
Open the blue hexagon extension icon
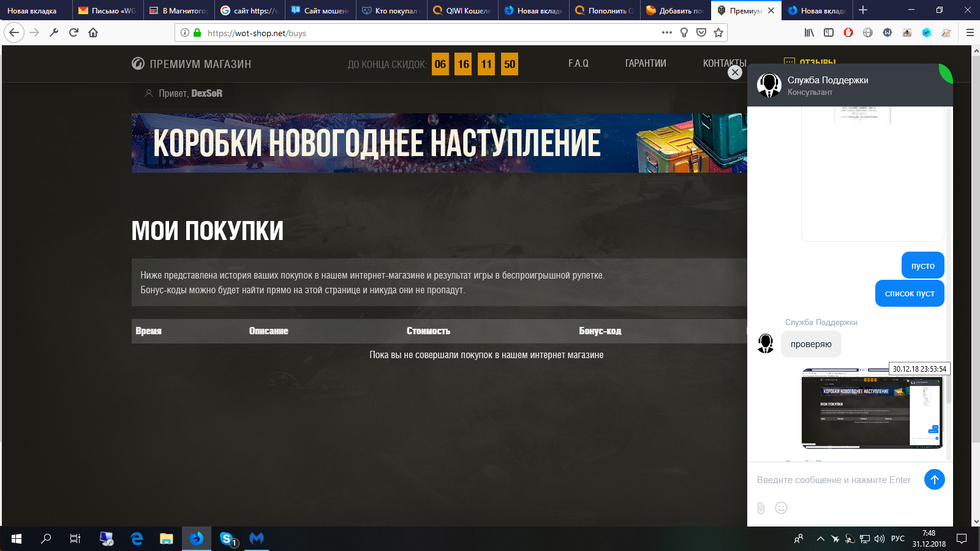[927, 32]
